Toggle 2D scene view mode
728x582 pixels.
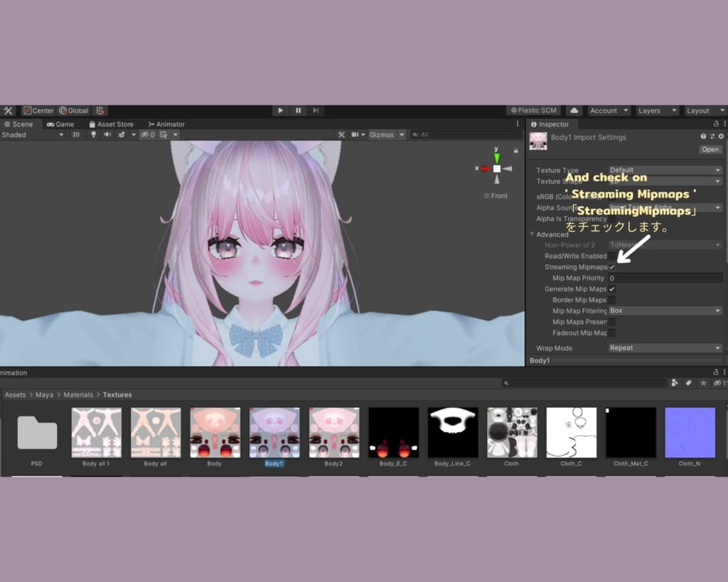(x=75, y=134)
